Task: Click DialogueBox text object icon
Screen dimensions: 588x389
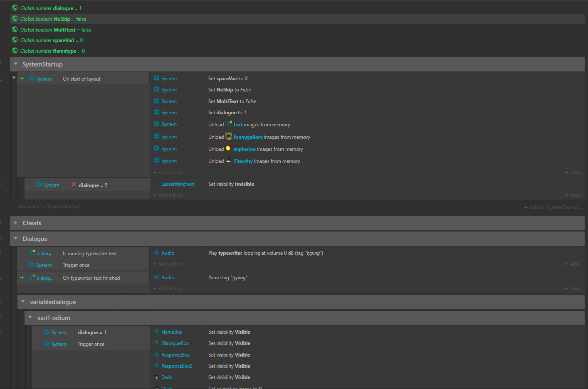Action: (x=156, y=343)
